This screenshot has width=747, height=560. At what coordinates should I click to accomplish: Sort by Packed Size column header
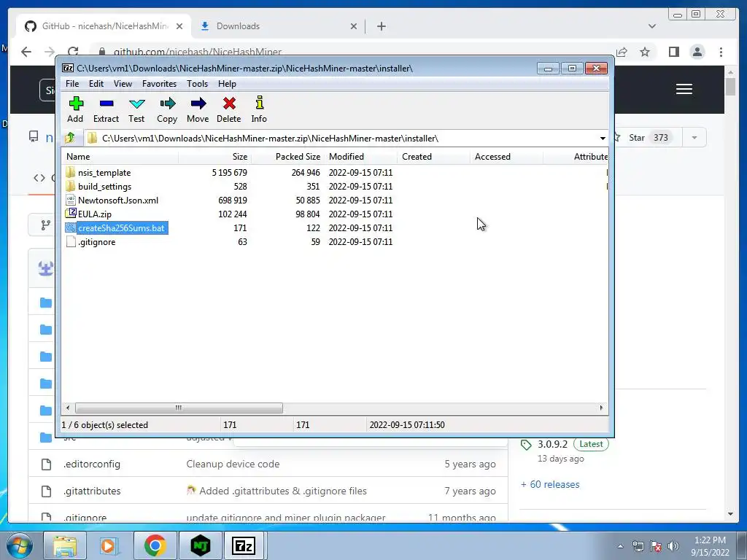pyautogui.click(x=287, y=157)
